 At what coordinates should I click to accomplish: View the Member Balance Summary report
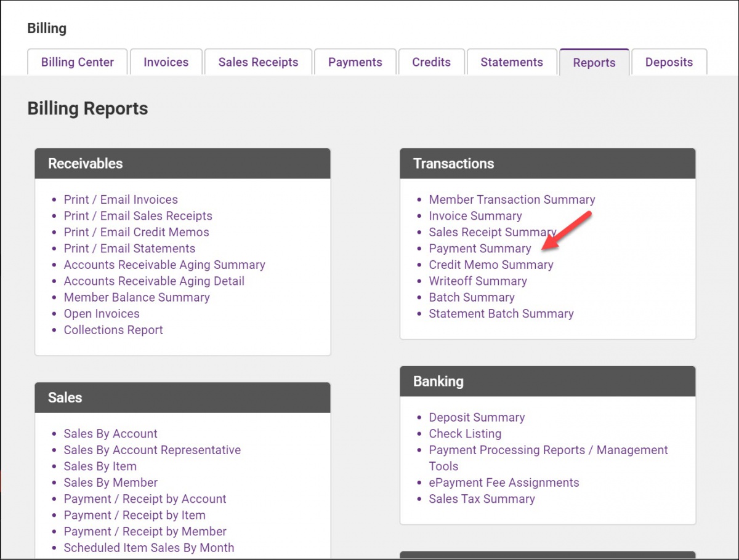(x=137, y=297)
